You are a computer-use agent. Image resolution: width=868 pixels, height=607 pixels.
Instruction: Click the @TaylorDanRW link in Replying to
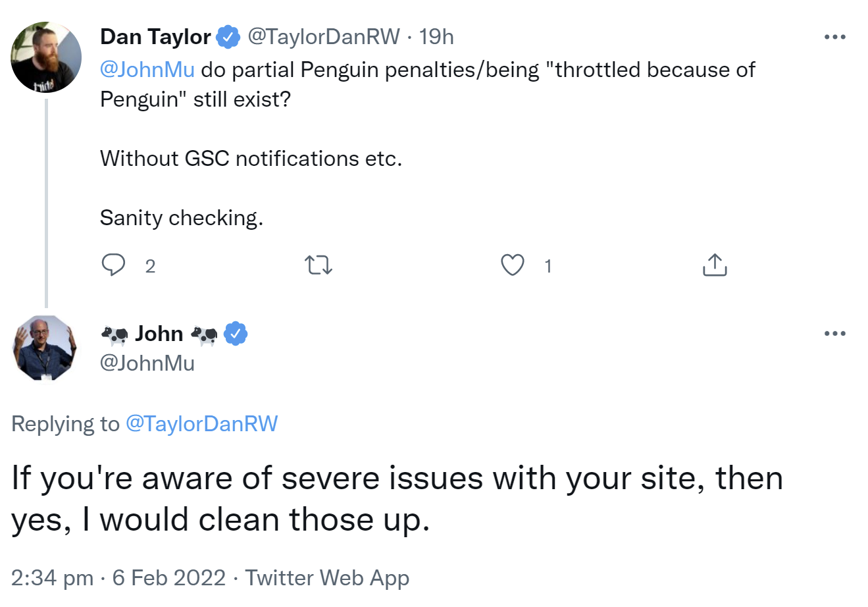tap(201, 423)
